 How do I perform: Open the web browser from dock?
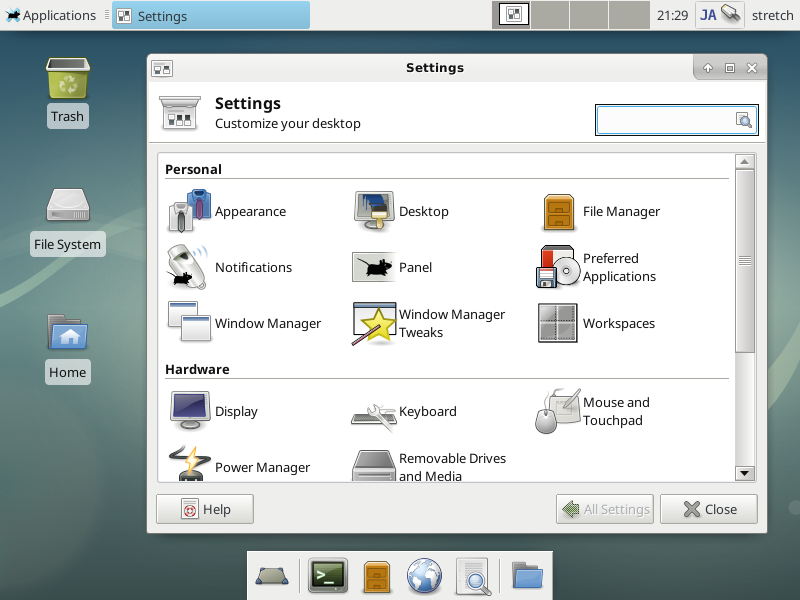tap(424, 575)
